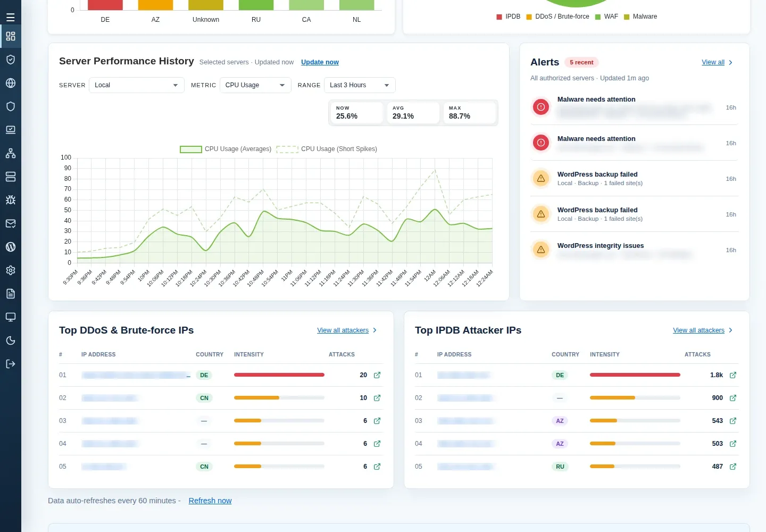Open the external link for IPDB row 05
Viewport: 766px width, 532px height.
733,467
